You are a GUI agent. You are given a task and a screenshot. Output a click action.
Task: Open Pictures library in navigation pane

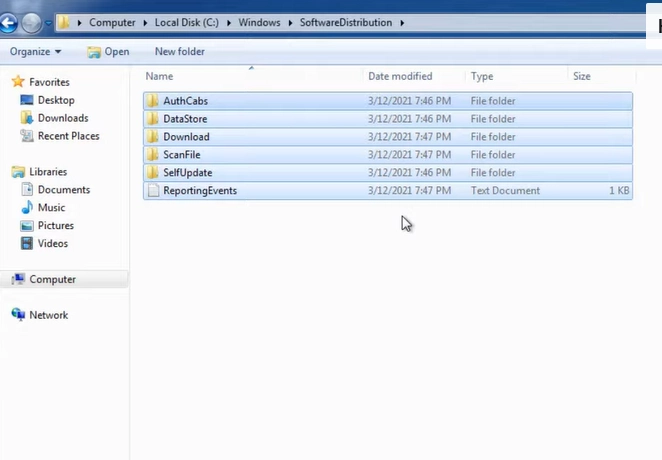pyautogui.click(x=56, y=226)
